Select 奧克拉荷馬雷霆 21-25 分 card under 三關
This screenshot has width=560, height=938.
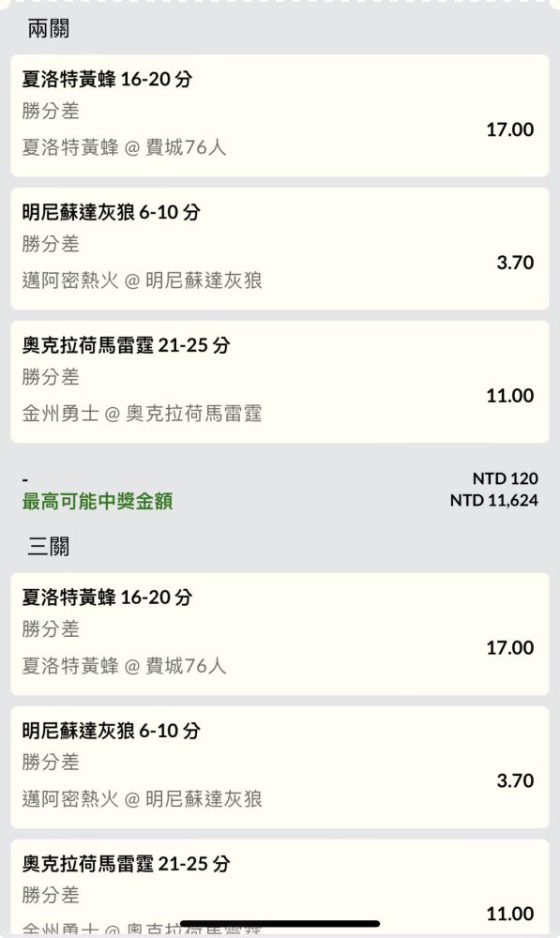[280, 888]
